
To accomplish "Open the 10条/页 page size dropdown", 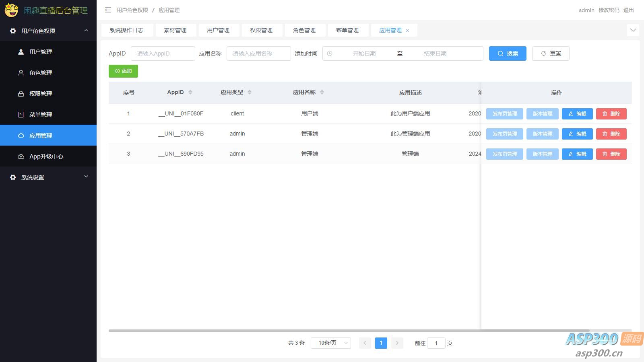I will (330, 343).
